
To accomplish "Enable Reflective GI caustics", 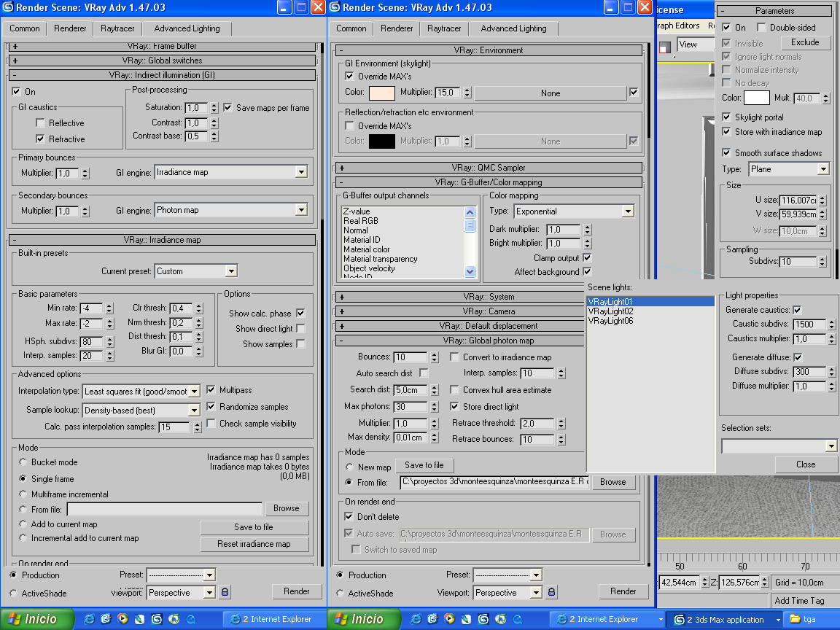I will (x=40, y=122).
